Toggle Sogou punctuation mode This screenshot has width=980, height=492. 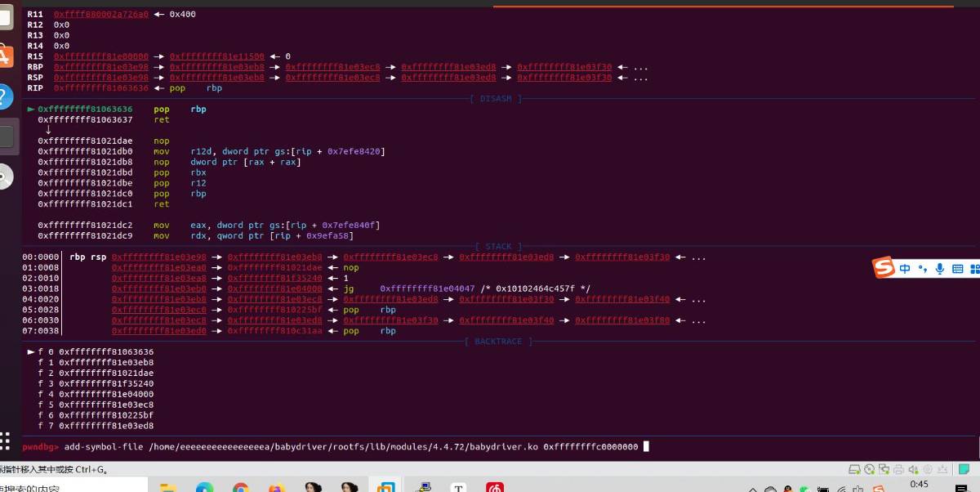coord(923,269)
